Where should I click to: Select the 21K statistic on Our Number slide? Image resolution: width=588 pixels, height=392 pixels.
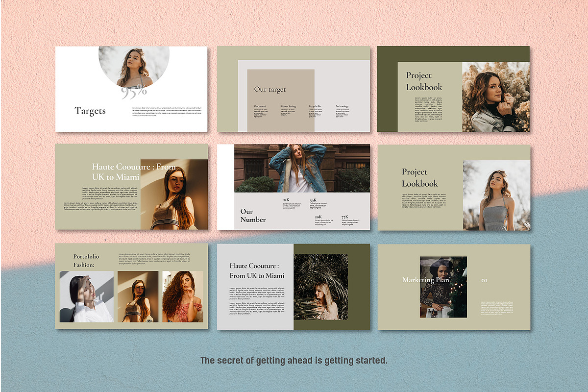[286, 201]
